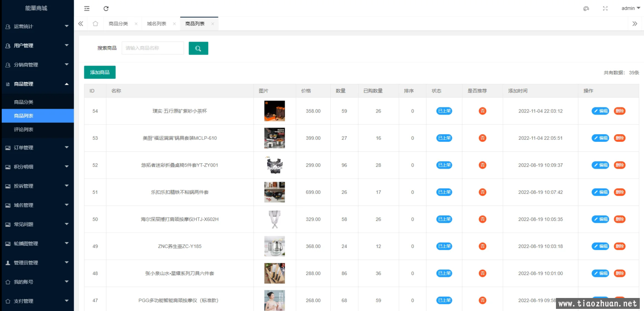Edit product ID 51
The image size is (644, 311).
click(600, 192)
